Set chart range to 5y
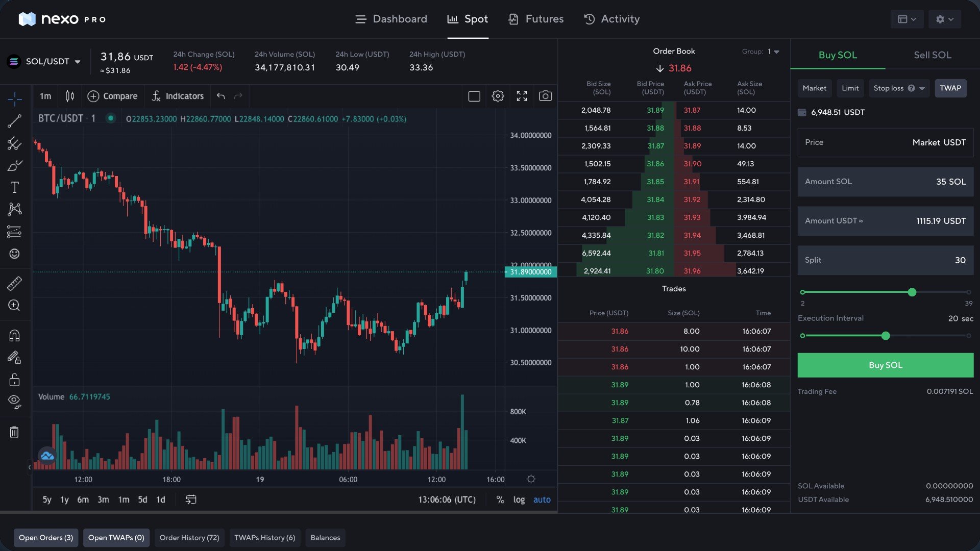Image resolution: width=980 pixels, height=551 pixels. pyautogui.click(x=47, y=500)
